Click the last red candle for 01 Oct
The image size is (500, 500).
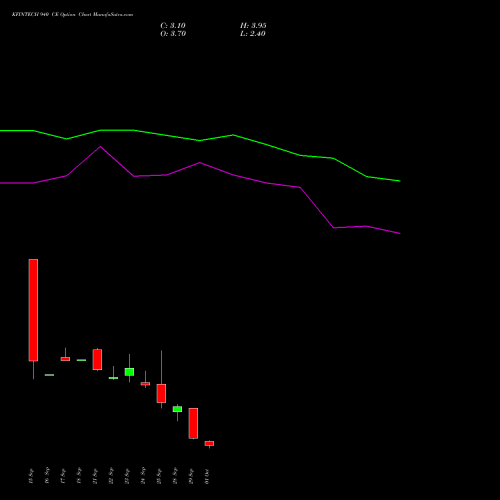(x=209, y=443)
